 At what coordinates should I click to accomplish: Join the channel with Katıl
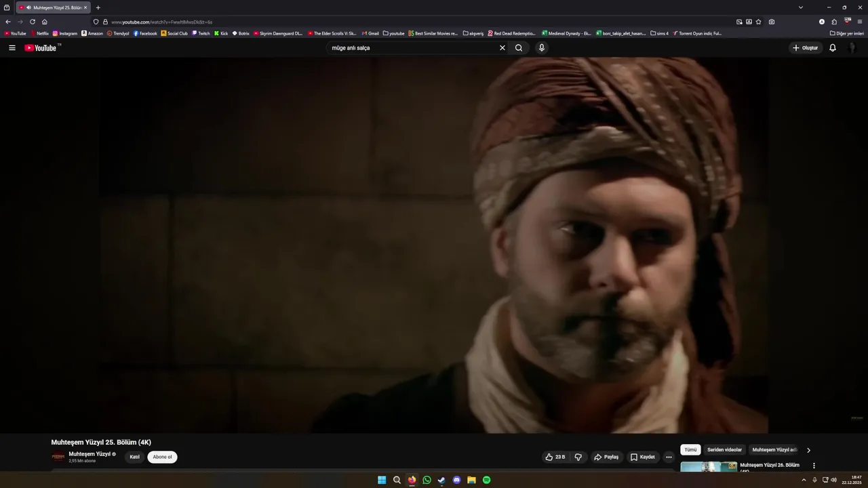tap(134, 457)
